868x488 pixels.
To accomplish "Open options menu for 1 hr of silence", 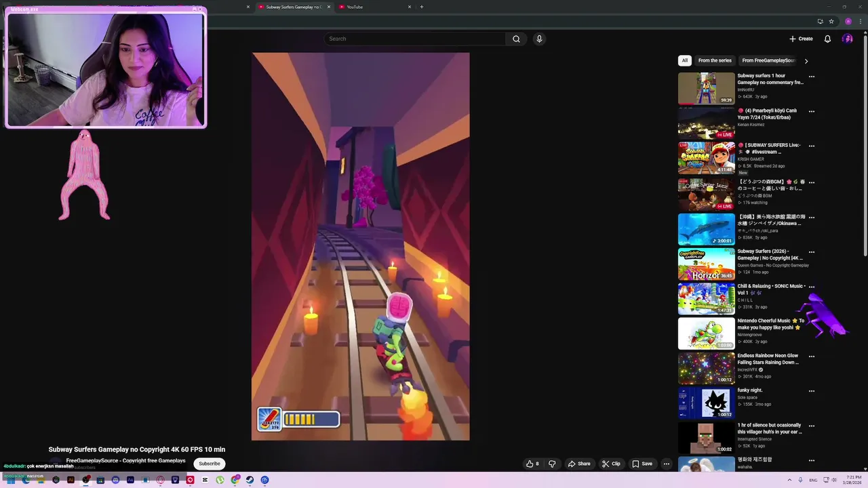I will pos(812,426).
